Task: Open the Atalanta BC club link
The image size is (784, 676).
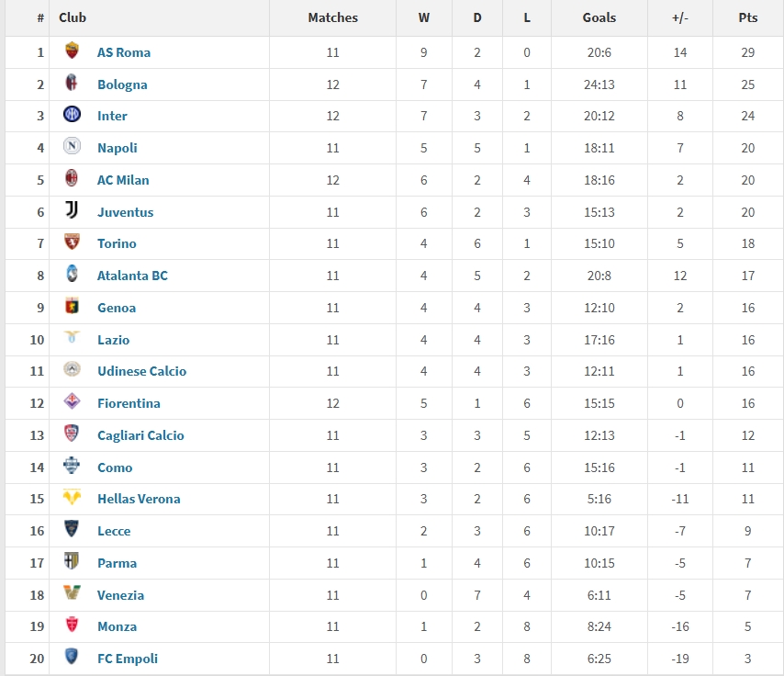Action: [x=132, y=276]
